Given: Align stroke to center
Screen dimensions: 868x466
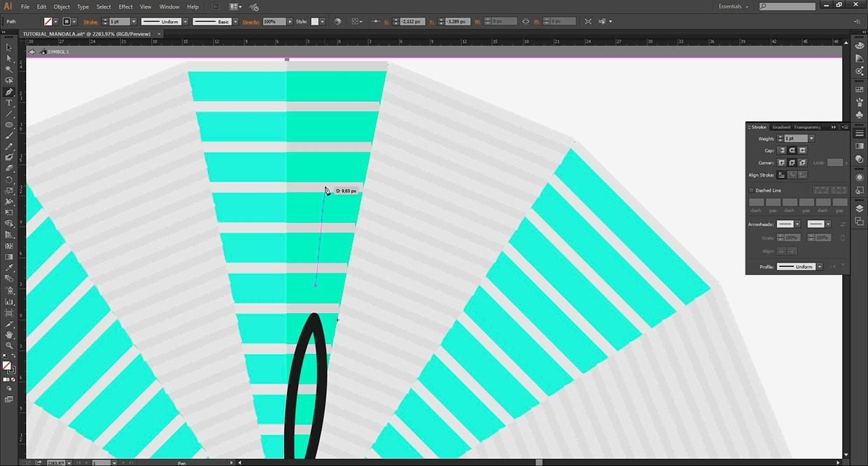Looking at the screenshot, I should [783, 174].
